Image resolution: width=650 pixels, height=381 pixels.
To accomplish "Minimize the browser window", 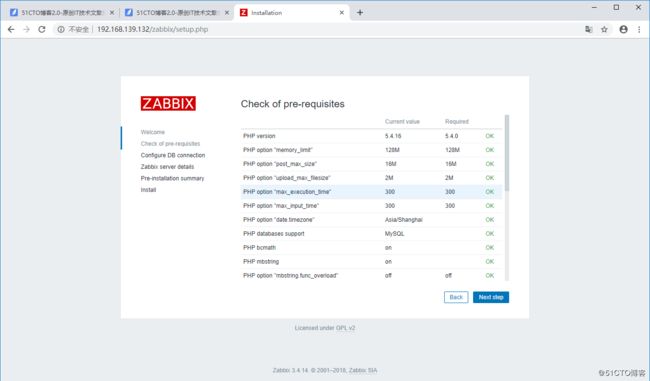I will (x=594, y=7).
